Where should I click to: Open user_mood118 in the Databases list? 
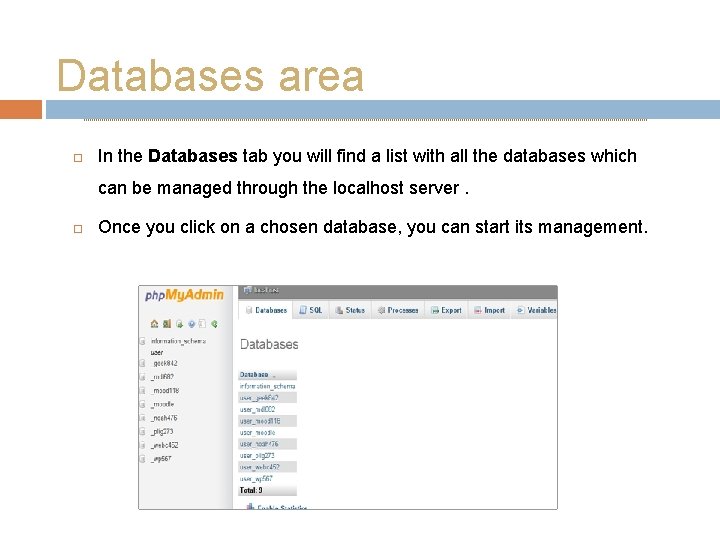pos(260,421)
